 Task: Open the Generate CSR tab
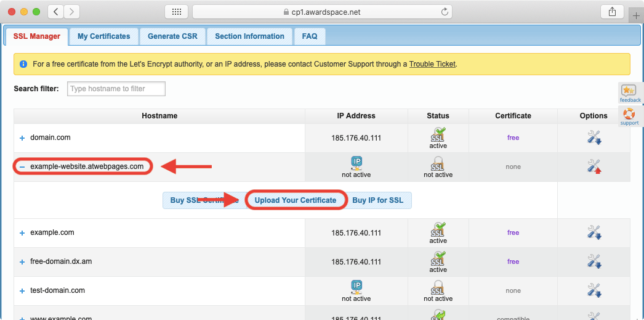point(172,36)
